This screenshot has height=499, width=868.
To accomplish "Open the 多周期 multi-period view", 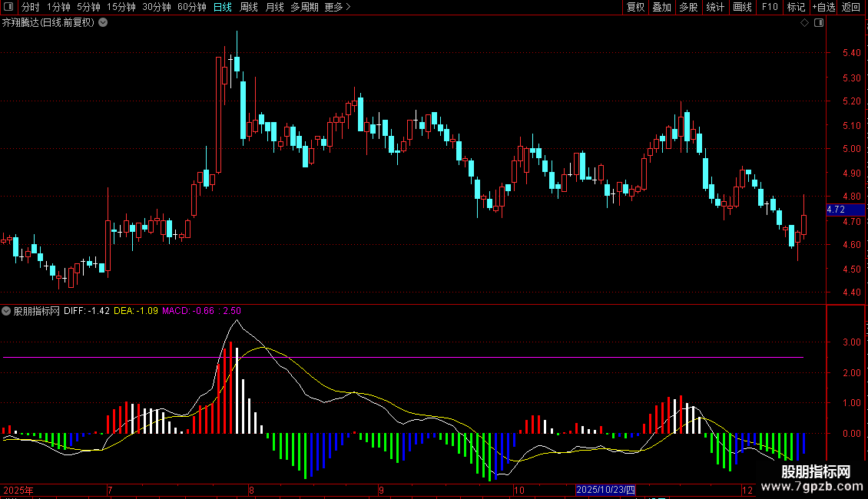I will tap(304, 7).
